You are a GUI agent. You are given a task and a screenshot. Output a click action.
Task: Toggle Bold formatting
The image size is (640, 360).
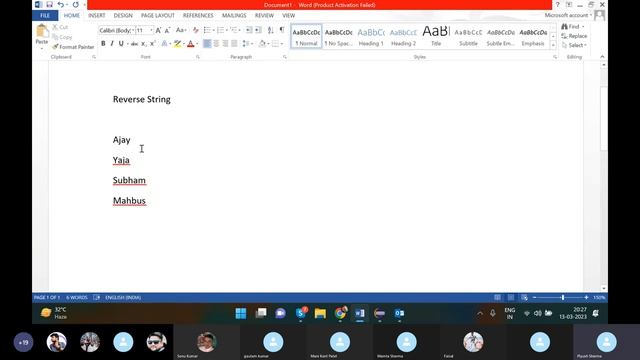coord(103,44)
